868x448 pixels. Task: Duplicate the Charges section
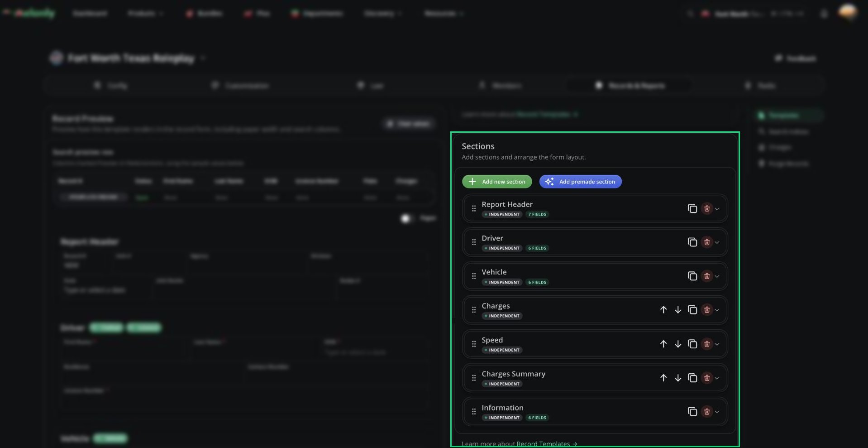[692, 310]
